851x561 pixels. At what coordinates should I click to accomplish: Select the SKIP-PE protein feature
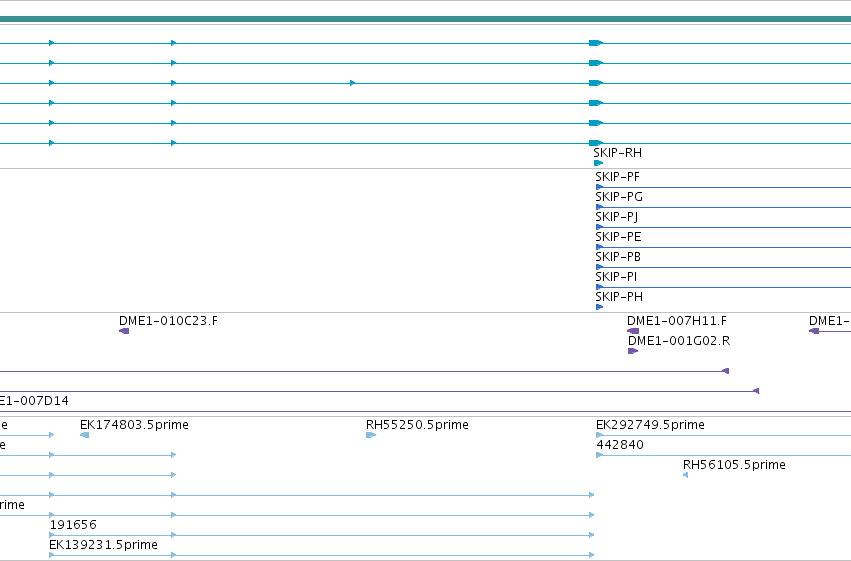[618, 237]
